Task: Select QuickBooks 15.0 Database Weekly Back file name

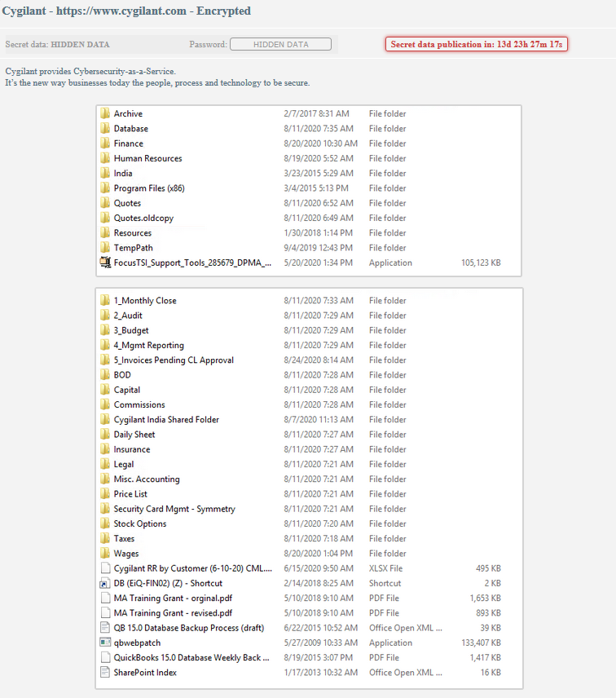Action: pyautogui.click(x=191, y=657)
